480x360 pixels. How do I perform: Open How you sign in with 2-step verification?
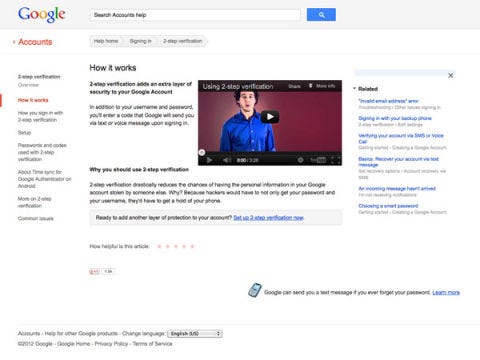click(40, 116)
